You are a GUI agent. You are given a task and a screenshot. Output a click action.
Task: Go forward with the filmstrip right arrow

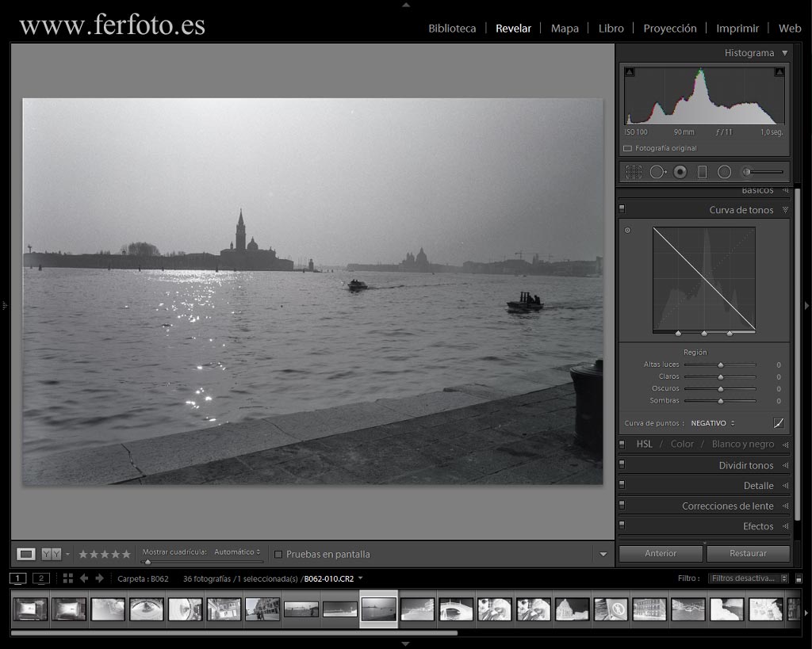click(x=100, y=578)
